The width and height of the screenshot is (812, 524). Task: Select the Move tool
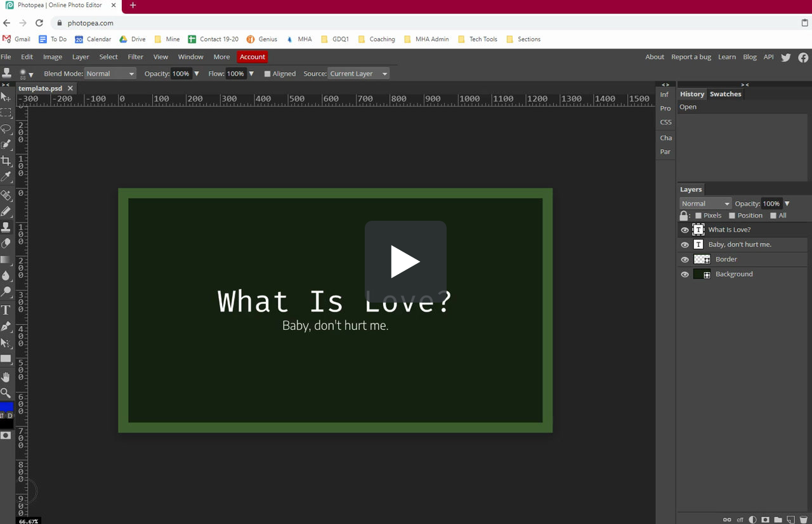point(6,97)
